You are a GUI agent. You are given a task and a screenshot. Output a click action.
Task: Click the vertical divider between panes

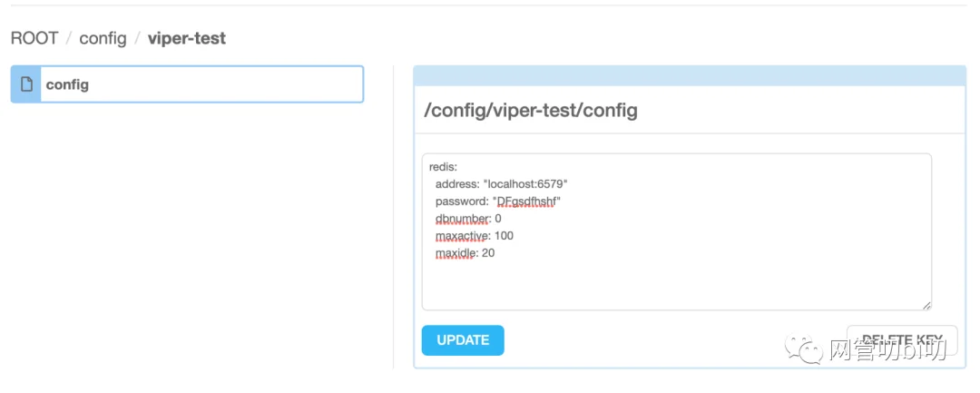(393, 217)
